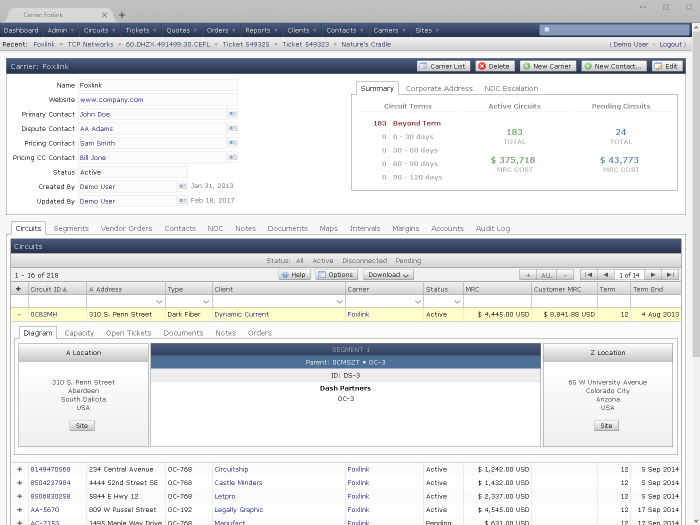Click contact card icon next to Sam Smith

(232, 143)
